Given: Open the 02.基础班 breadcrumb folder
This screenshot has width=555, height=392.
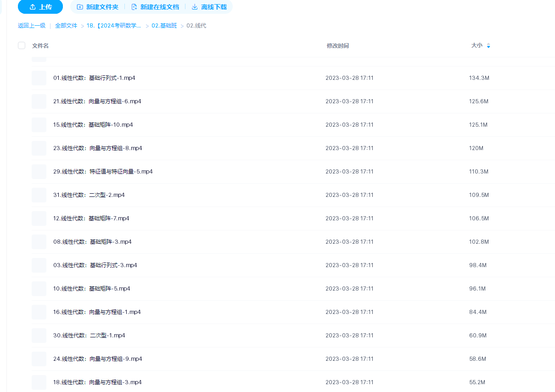Looking at the screenshot, I should point(164,26).
